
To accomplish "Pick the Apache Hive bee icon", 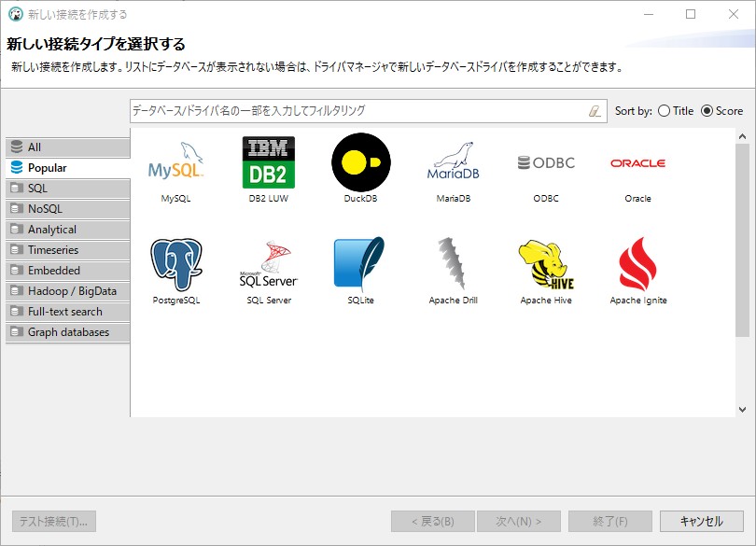I will (x=546, y=265).
